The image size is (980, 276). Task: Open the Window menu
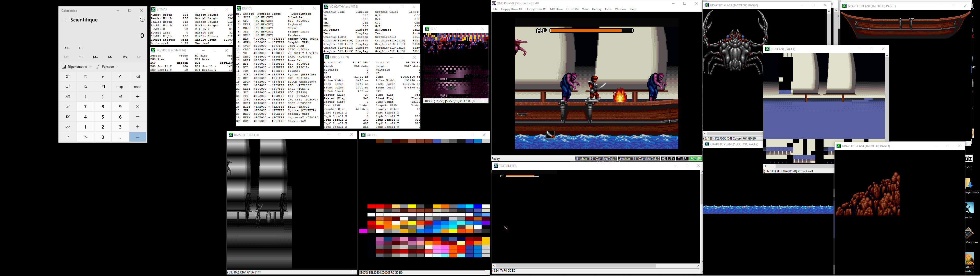coord(620,9)
